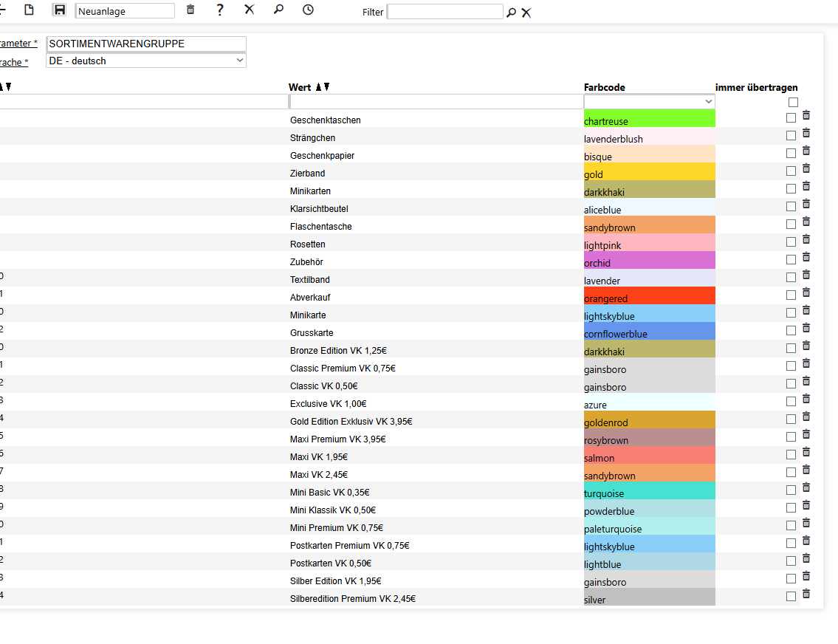Image resolution: width=838 pixels, height=644 pixels.
Task: Click the history clock icon
Action: [x=308, y=10]
